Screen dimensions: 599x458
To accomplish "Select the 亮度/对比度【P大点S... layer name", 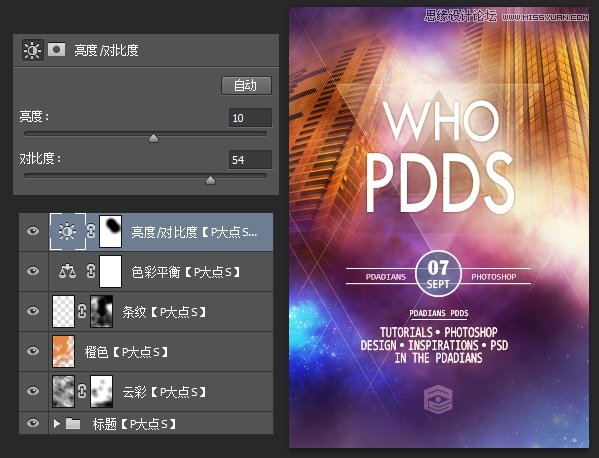I will [x=194, y=232].
